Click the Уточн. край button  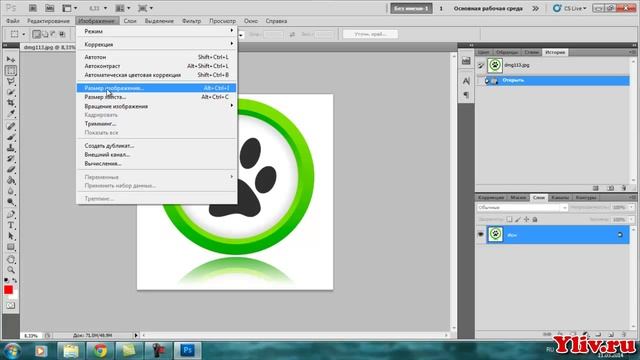pyautogui.click(x=370, y=34)
